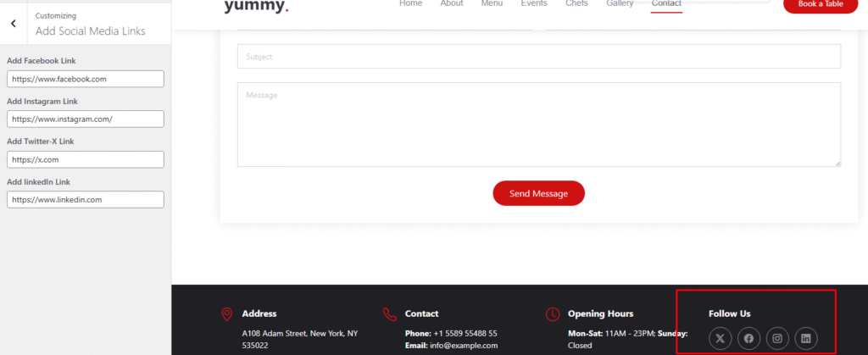Screen dimensions: 868x355
Task: Click the yummy. site logo
Action: tap(256, 6)
